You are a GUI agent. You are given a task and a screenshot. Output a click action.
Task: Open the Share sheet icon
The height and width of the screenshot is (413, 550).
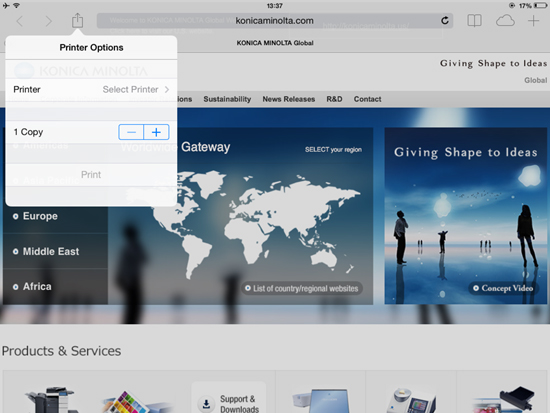pyautogui.click(x=77, y=20)
